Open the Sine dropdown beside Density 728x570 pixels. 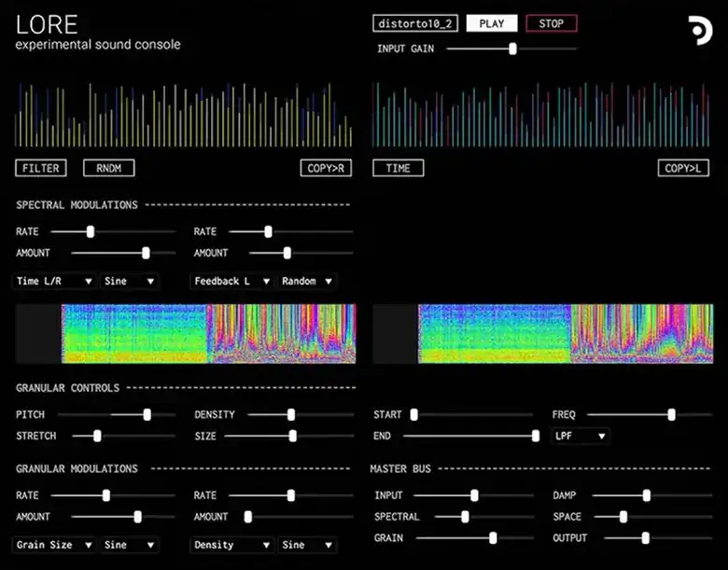(307, 545)
